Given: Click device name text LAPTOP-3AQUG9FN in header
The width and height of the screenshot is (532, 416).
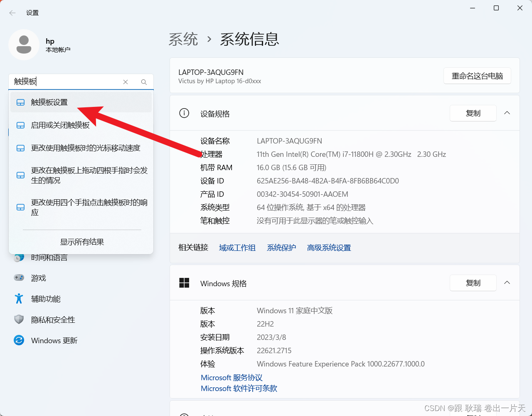Looking at the screenshot, I should [x=211, y=72].
